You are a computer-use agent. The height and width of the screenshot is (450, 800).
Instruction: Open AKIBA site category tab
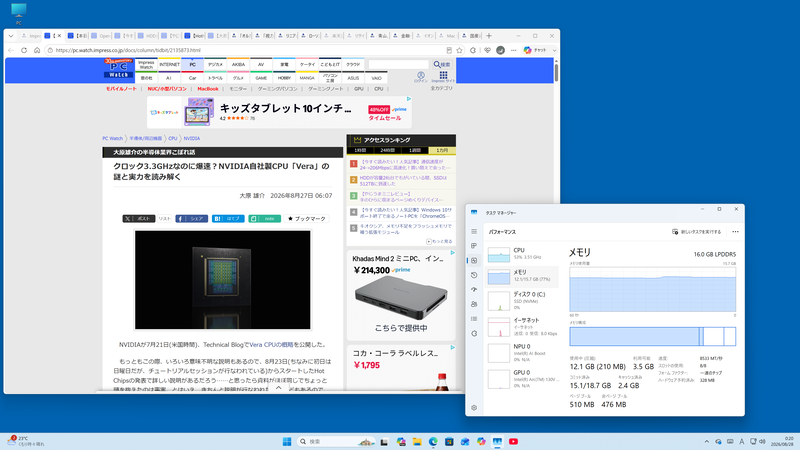238,65
